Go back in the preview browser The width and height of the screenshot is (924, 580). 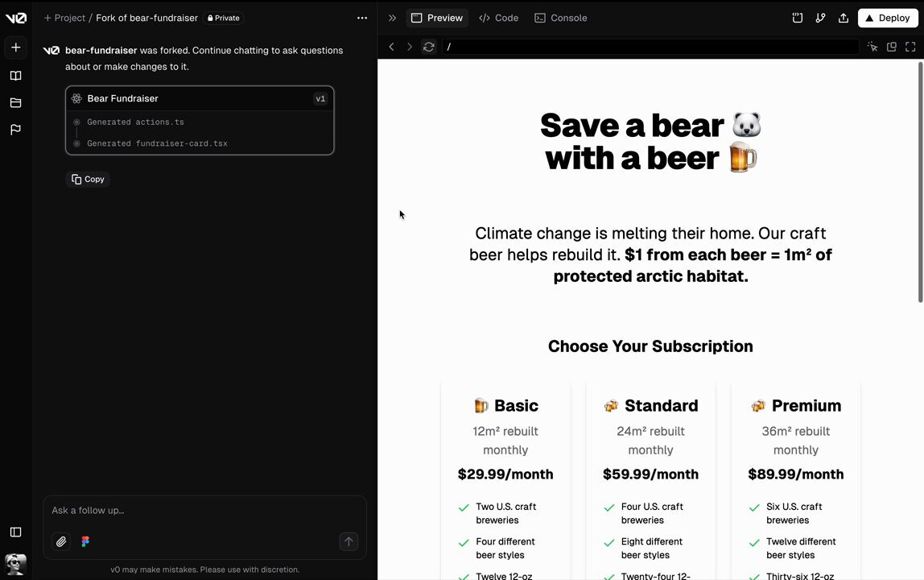coord(391,47)
